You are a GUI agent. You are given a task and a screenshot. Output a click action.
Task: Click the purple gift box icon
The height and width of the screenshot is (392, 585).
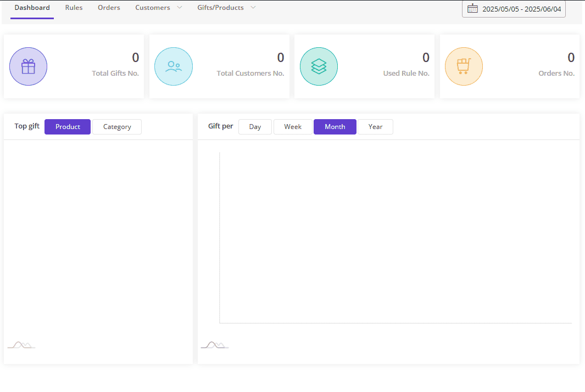(28, 66)
